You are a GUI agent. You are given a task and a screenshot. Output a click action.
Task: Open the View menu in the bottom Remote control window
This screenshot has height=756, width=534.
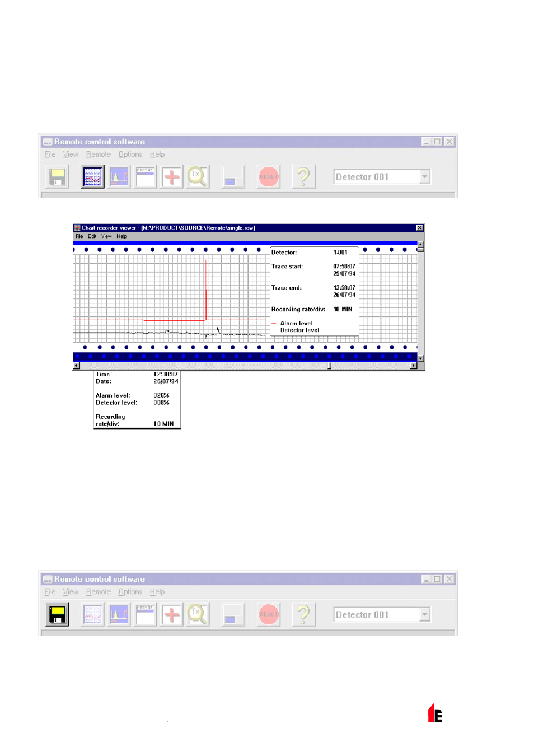(x=71, y=592)
